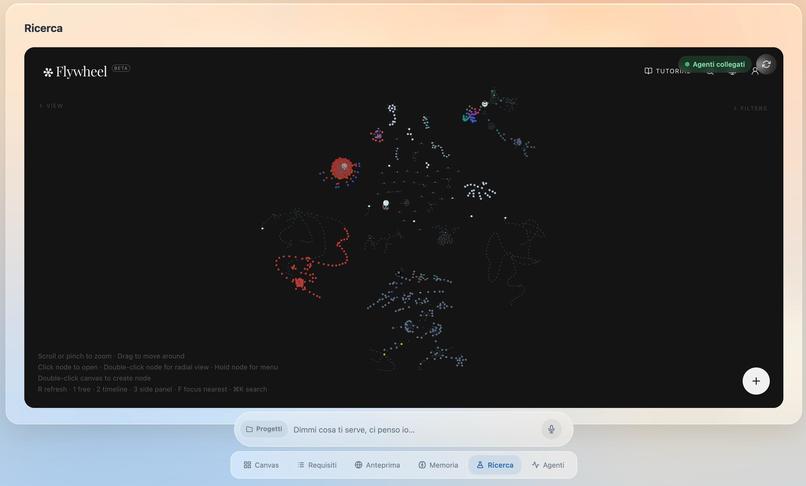Select the large red cluster node
This screenshot has height=486, width=806.
click(x=342, y=168)
